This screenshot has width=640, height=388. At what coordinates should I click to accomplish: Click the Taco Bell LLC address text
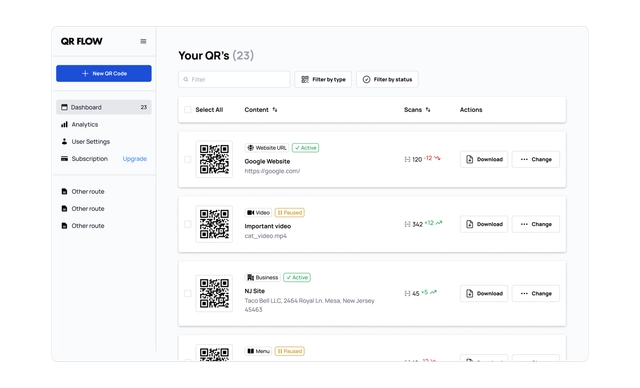tap(309, 305)
